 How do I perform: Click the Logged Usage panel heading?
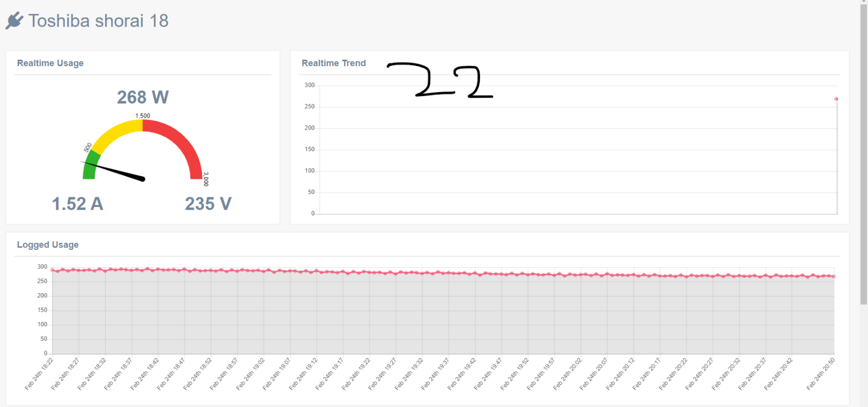pyautogui.click(x=48, y=244)
